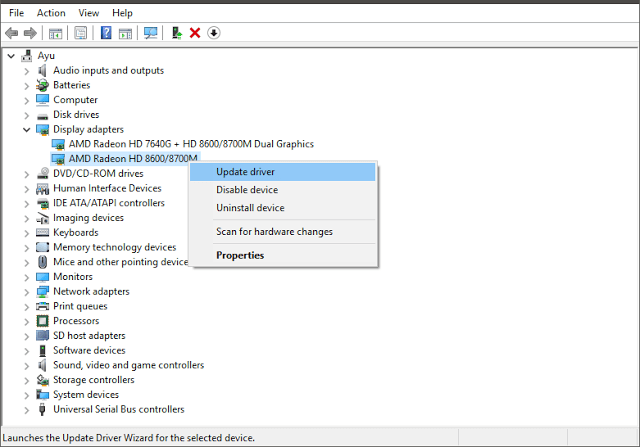640x447 pixels.
Task: Click the blue Help question-mark icon
Action: [x=106, y=33]
